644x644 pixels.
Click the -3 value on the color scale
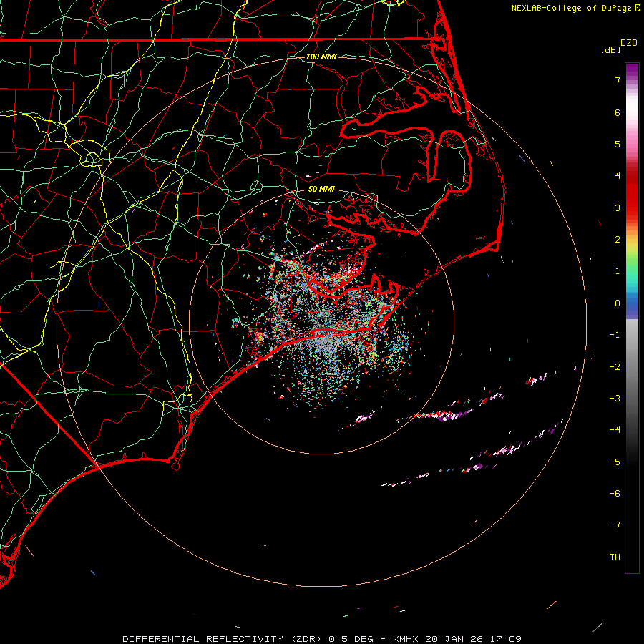(x=615, y=399)
